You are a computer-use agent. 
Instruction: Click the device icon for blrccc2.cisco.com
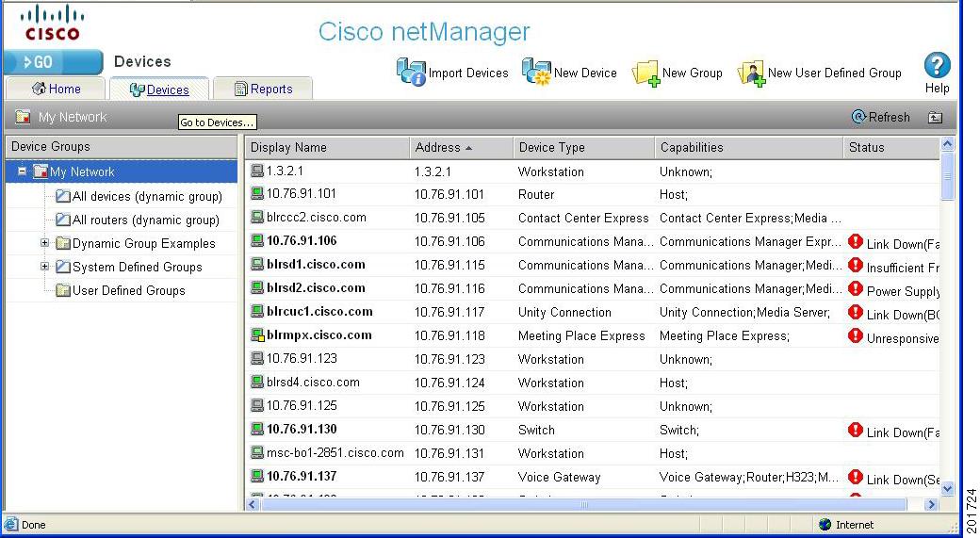(257, 218)
